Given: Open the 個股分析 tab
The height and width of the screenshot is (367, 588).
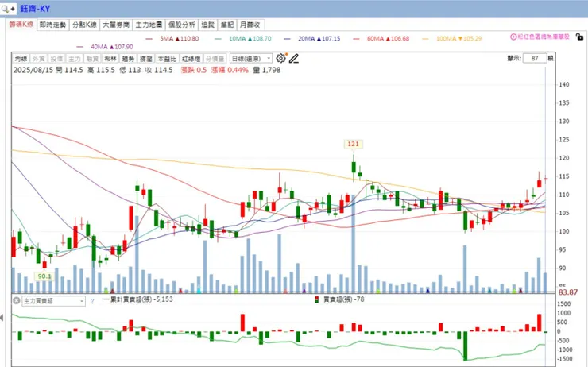Looking at the screenshot, I should [182, 25].
